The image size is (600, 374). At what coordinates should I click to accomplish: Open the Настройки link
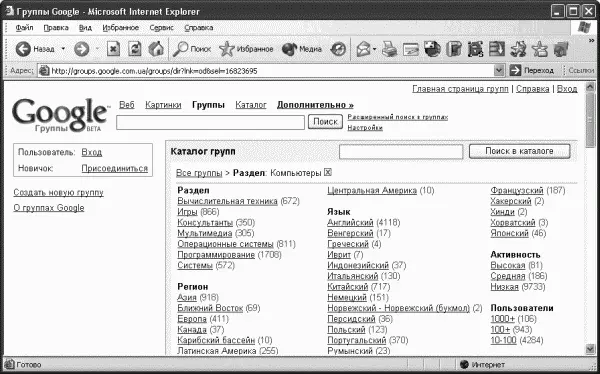tap(365, 128)
